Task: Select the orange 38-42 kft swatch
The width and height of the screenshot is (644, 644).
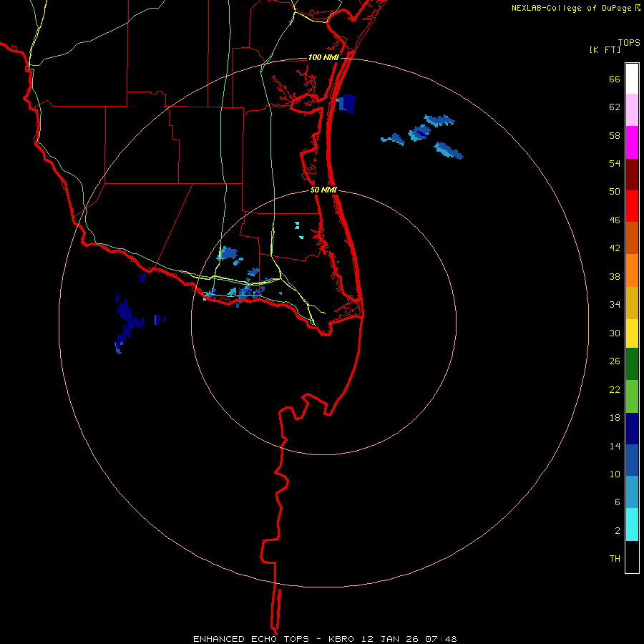Action: [x=632, y=270]
